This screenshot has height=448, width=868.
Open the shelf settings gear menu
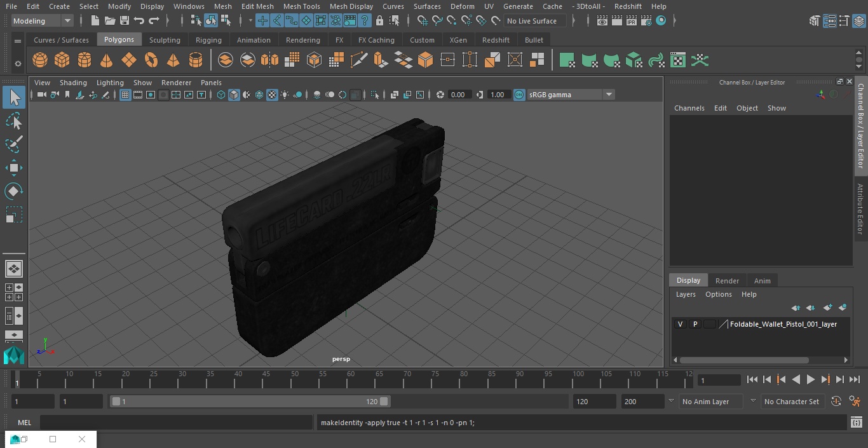(18, 63)
